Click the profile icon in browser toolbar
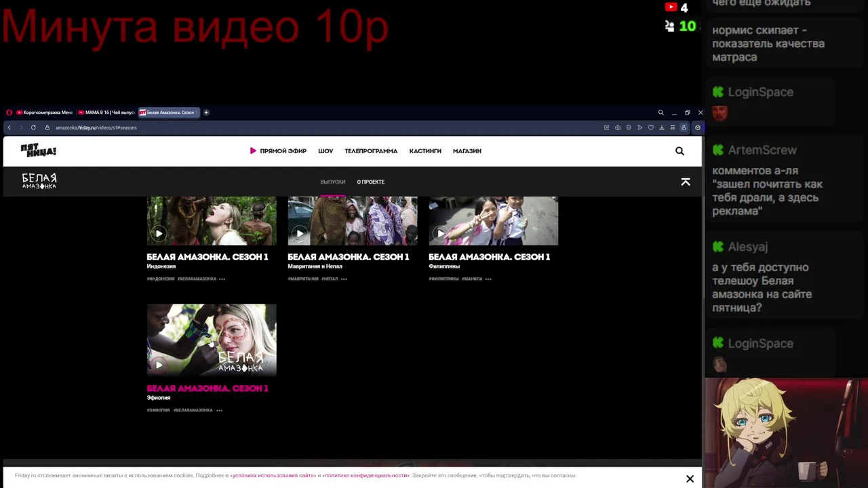 tap(684, 127)
